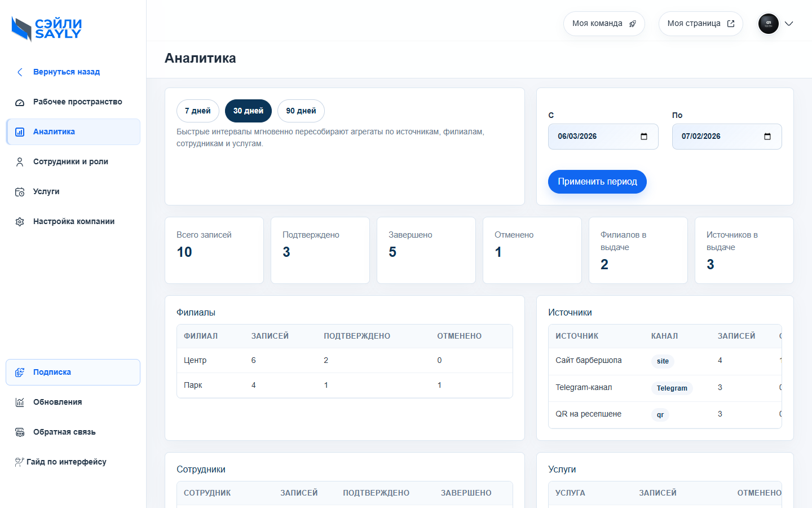The width and height of the screenshot is (812, 508).
Task: Click the Analytics chart icon
Action: point(20,132)
